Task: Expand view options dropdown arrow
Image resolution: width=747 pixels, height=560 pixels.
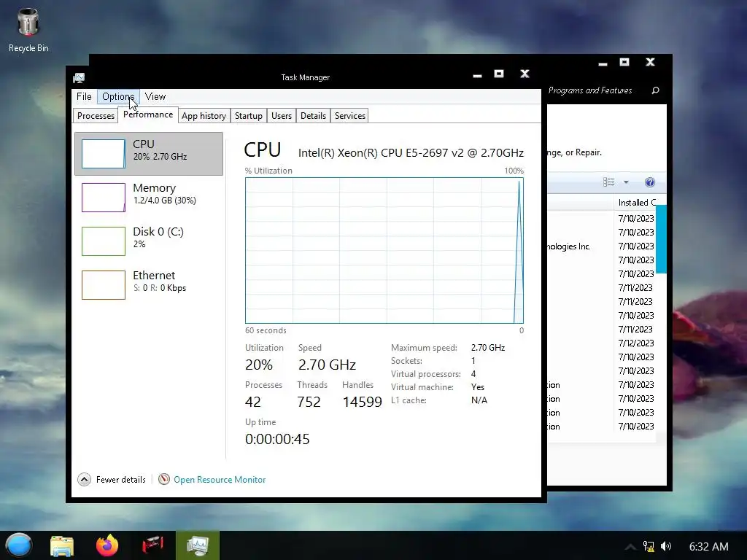Action: coord(626,182)
